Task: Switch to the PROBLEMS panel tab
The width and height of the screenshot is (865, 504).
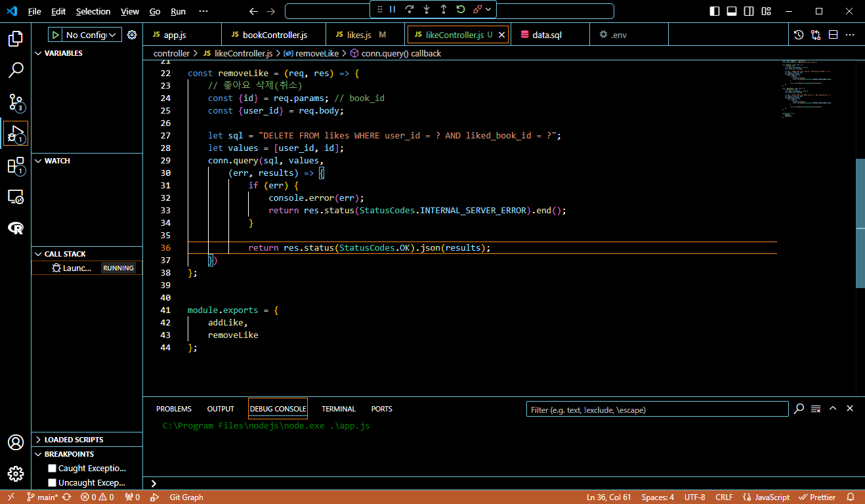Action: click(174, 409)
